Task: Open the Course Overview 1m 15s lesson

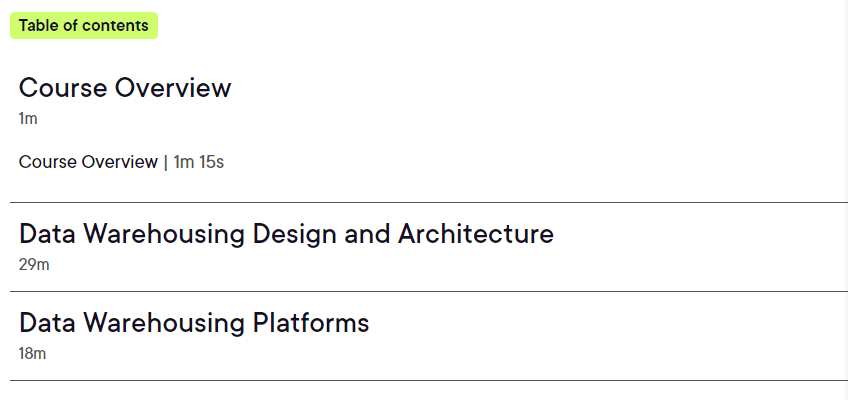Action: (x=121, y=162)
